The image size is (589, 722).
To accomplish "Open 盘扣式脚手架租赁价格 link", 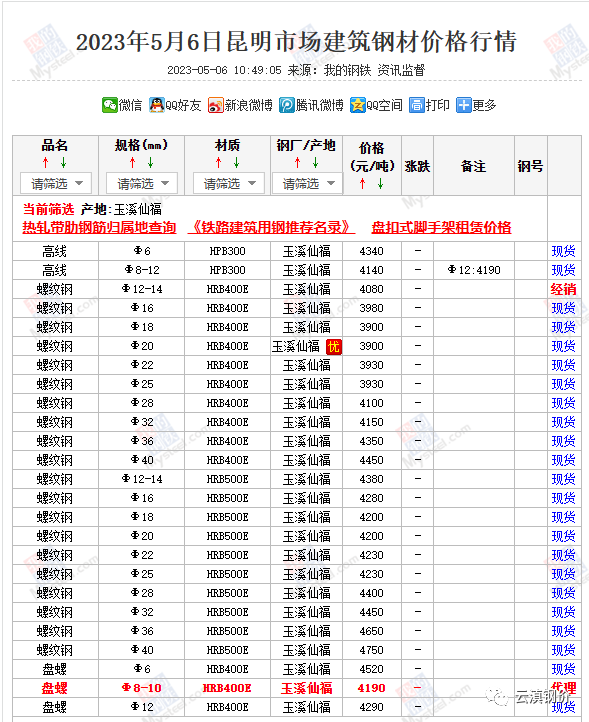I will click(441, 227).
